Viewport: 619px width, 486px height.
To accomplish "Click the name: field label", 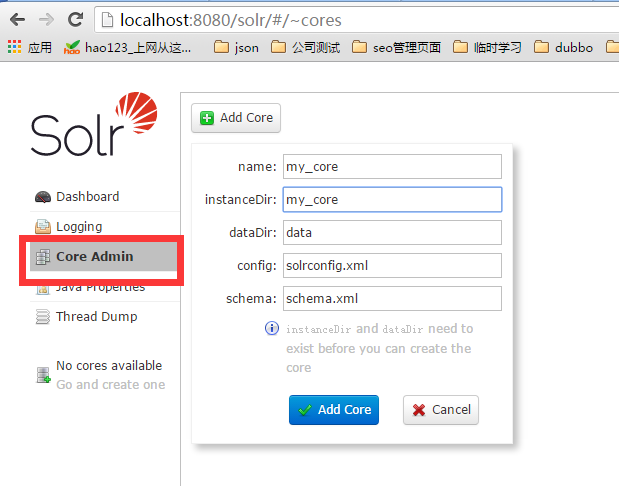I will 257,167.
